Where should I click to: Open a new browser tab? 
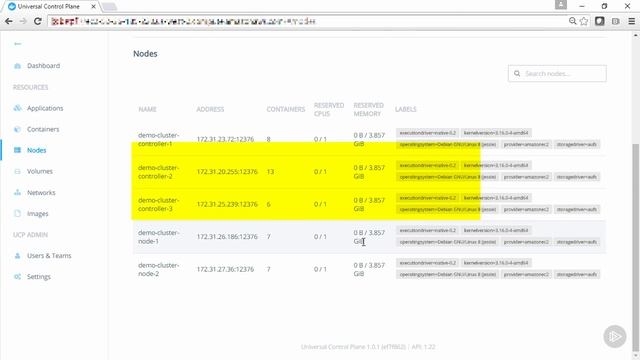[x=109, y=7]
